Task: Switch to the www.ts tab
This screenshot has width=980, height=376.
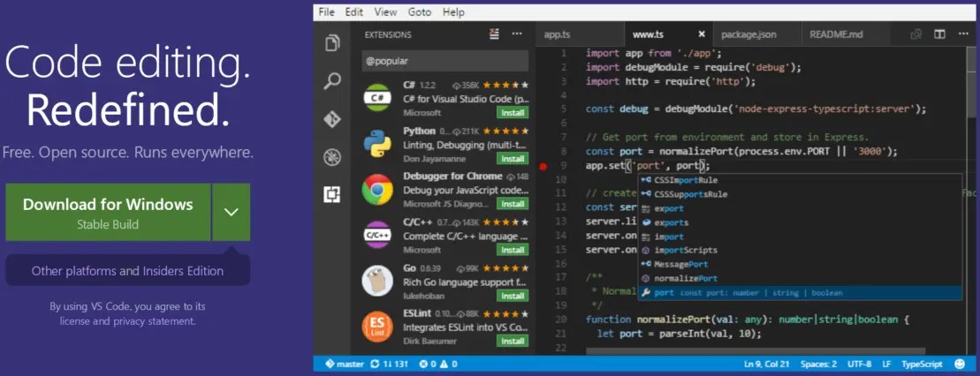Action: click(x=667, y=34)
